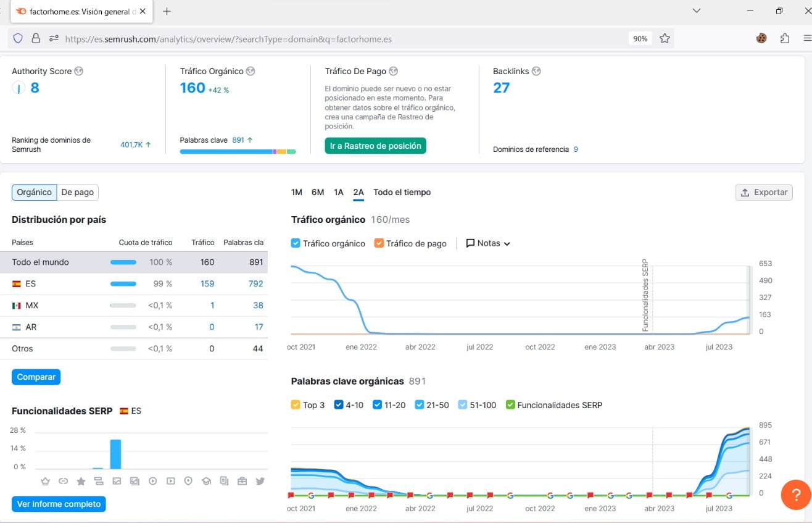Bookmark page with the star icon
812x523 pixels.
[665, 38]
